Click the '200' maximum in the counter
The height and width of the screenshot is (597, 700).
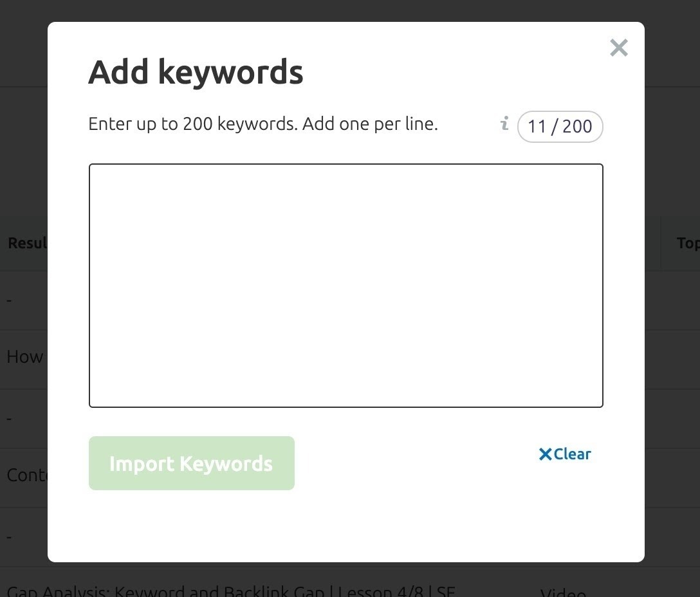[577, 126]
